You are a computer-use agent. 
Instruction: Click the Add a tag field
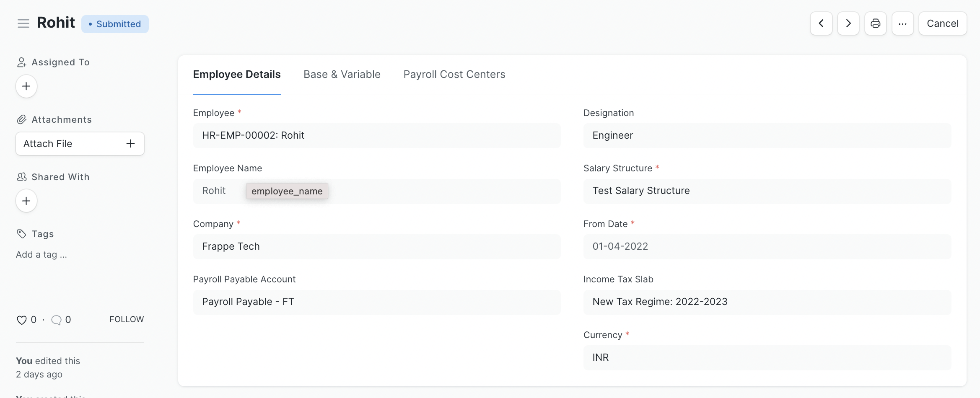(x=41, y=254)
